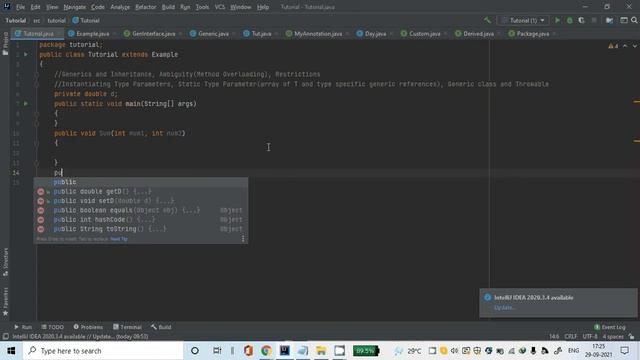This screenshot has height=360, width=640.
Task: Click the Search Everywhere magnifier icon
Action: (634, 20)
